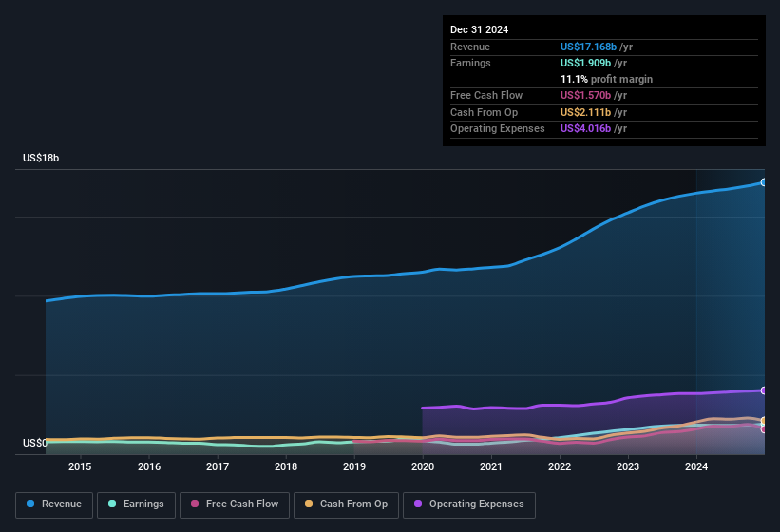Toggle the Earnings legend button
780x532 pixels.
point(136,504)
